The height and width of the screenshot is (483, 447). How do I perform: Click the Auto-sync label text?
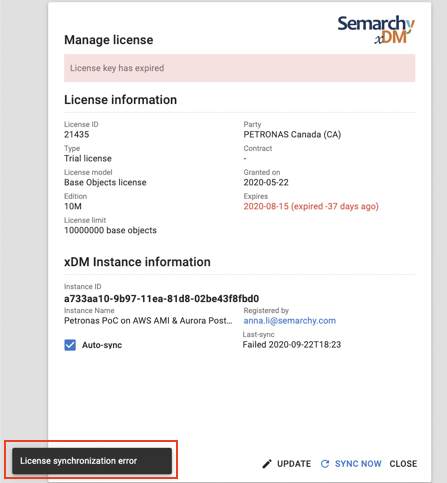coord(102,345)
